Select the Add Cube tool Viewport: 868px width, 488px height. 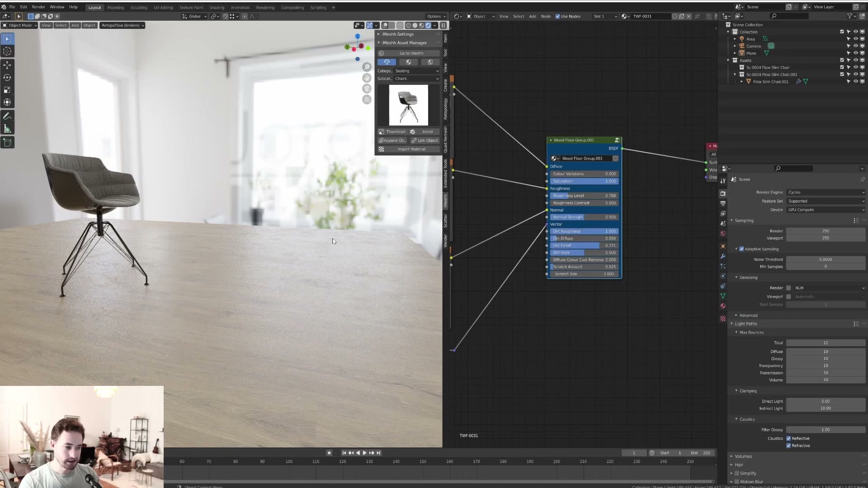tap(7, 143)
